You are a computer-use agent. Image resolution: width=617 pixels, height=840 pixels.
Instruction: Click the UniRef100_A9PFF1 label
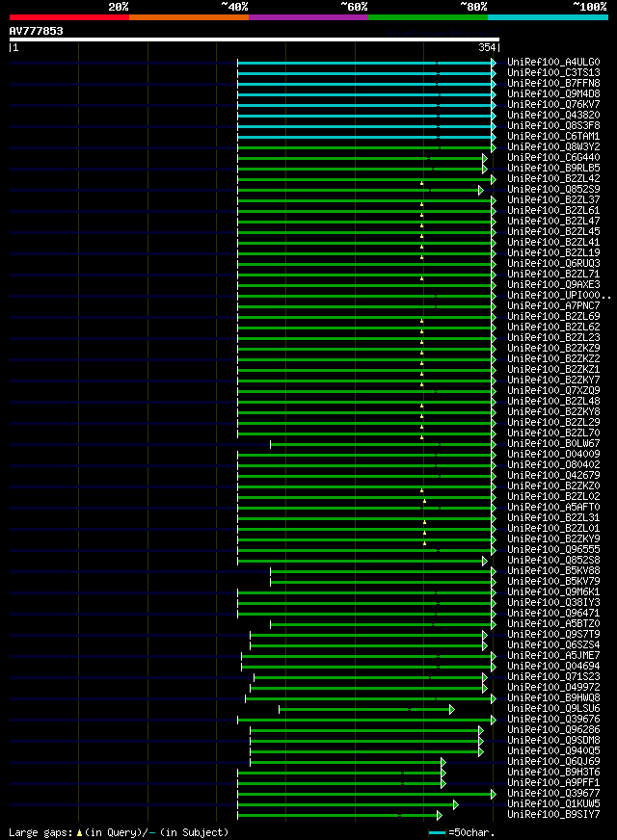[x=553, y=782]
